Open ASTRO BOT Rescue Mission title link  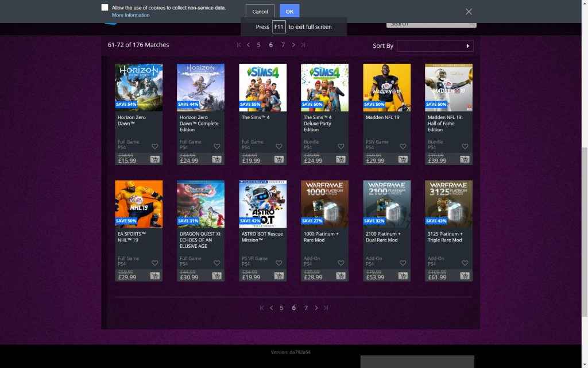[x=262, y=237]
